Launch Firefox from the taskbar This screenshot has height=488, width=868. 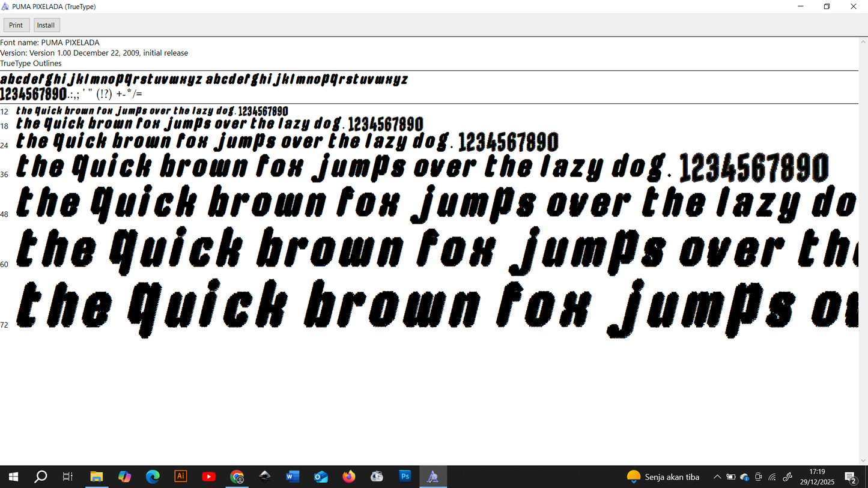pyautogui.click(x=349, y=477)
